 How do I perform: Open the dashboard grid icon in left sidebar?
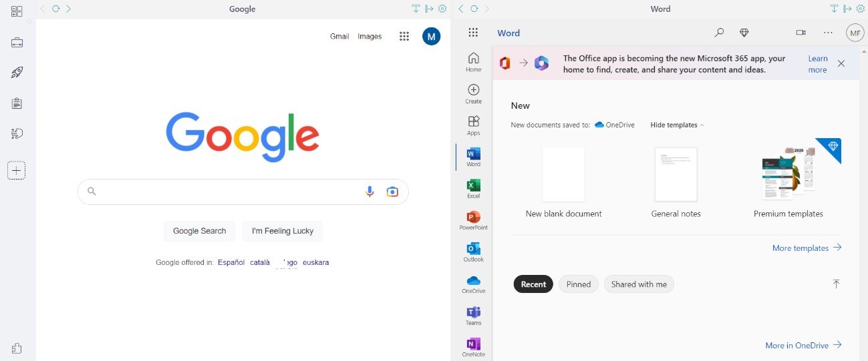click(x=17, y=11)
